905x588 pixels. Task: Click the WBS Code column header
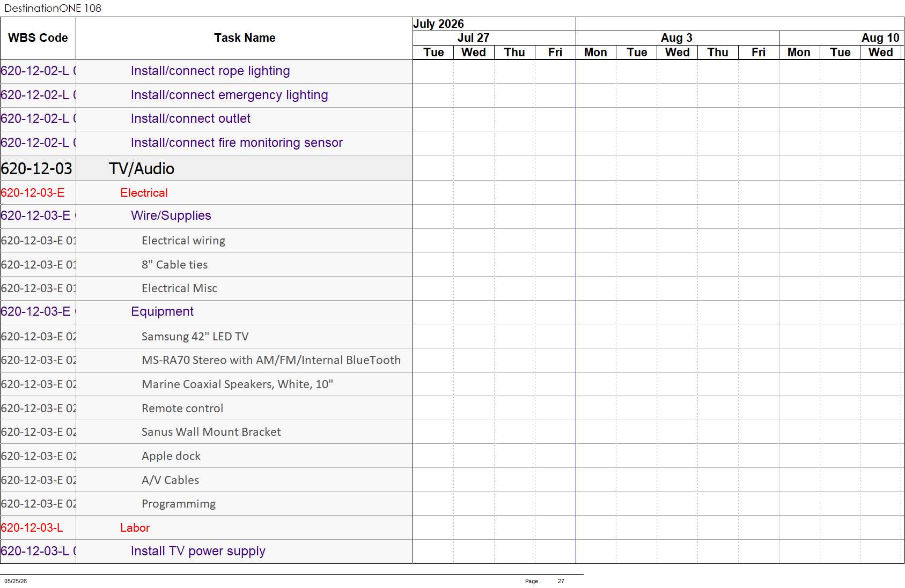(x=38, y=38)
